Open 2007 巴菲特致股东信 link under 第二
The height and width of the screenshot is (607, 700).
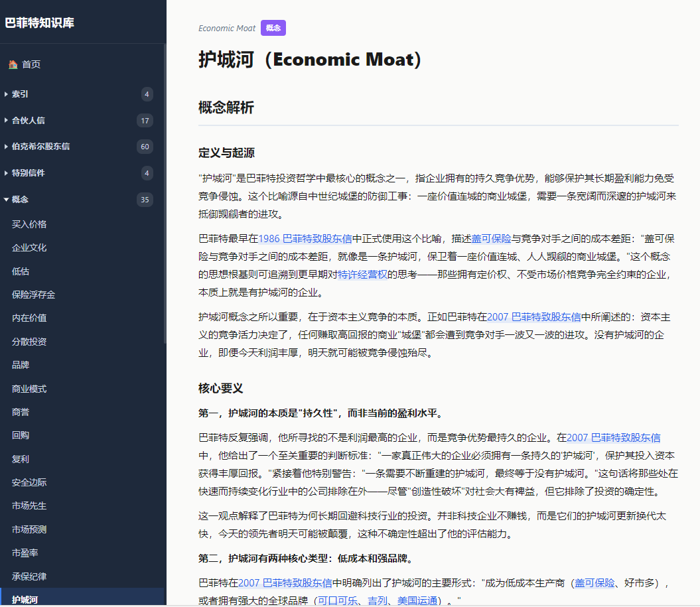coord(285,583)
